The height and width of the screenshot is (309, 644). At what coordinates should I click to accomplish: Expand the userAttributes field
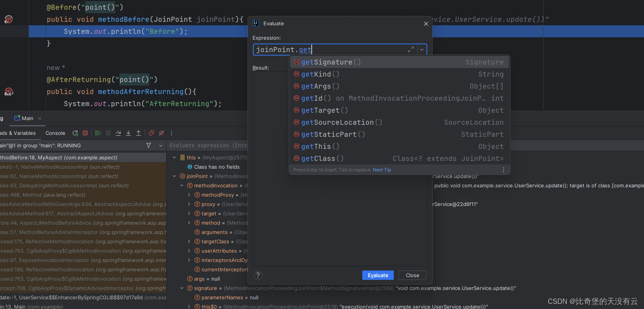[x=189, y=251]
